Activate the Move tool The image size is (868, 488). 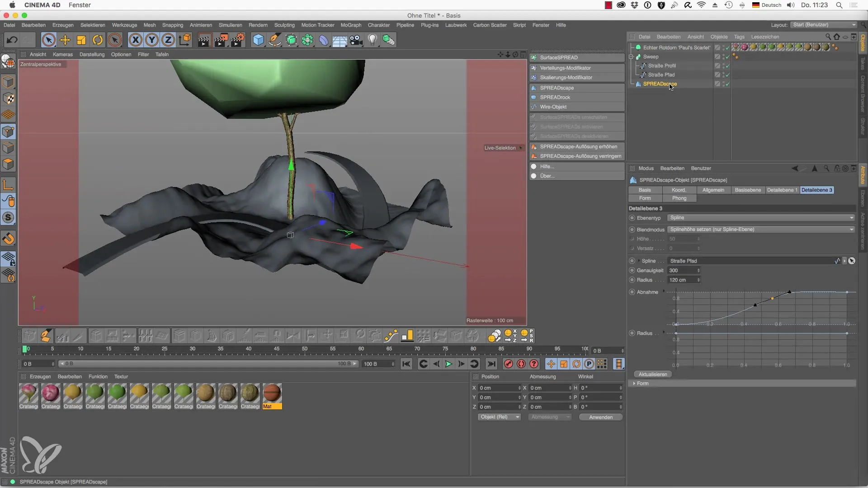[x=65, y=40]
